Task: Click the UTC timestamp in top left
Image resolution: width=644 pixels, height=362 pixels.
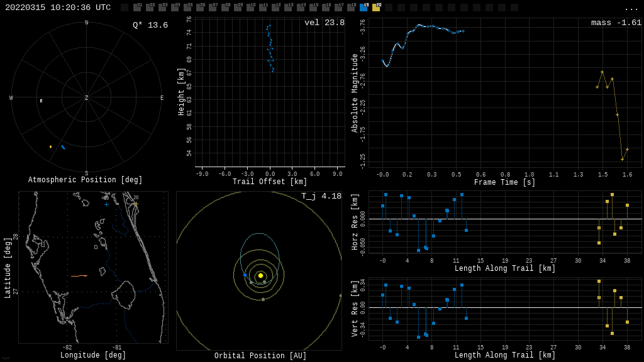Action: (58, 8)
